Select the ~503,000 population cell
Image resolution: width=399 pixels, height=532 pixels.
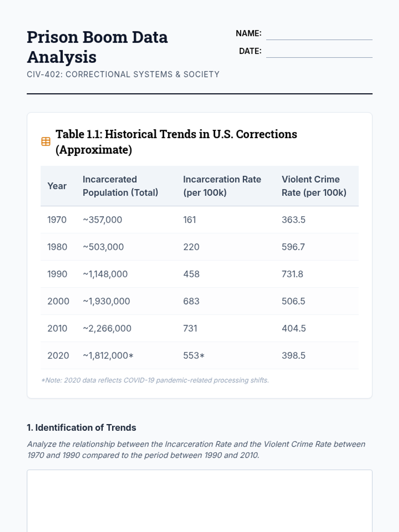[x=103, y=247]
